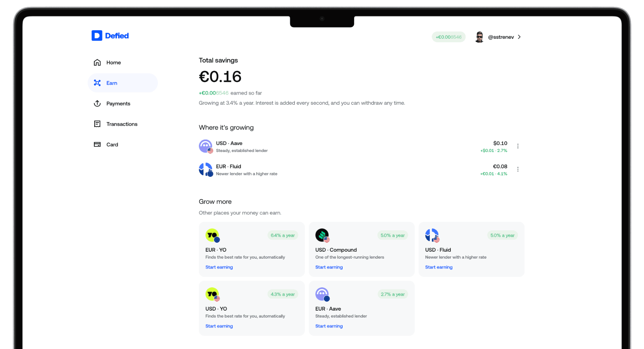The width and height of the screenshot is (644, 349).
Task: Click the USD · Compound card title
Action: (x=336, y=250)
